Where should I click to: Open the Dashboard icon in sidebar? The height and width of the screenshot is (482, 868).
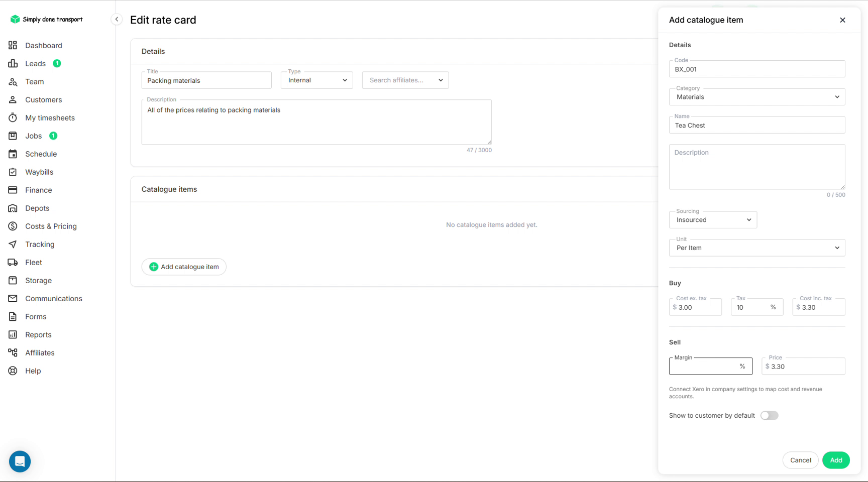pos(13,45)
